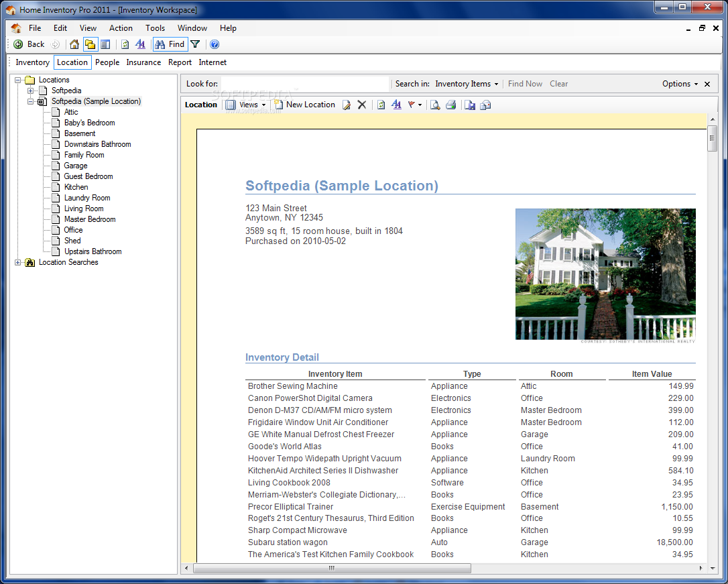Screen dimensions: 728x584
Task: Click the New Location button
Action: 305,105
